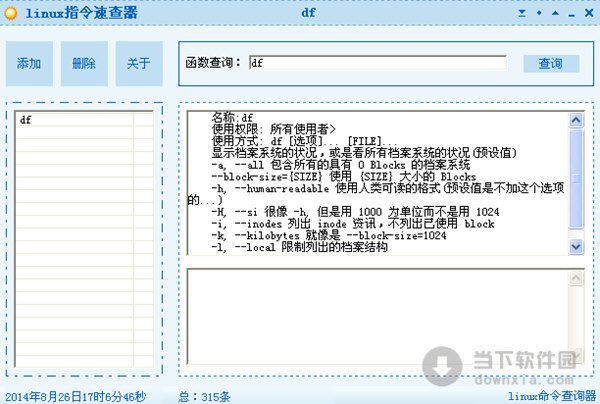Click the 函数查询： label

213,63
